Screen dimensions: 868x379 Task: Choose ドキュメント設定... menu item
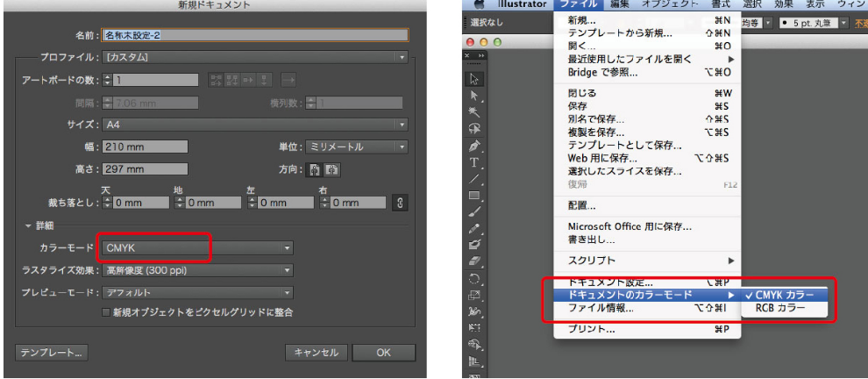click(x=648, y=282)
